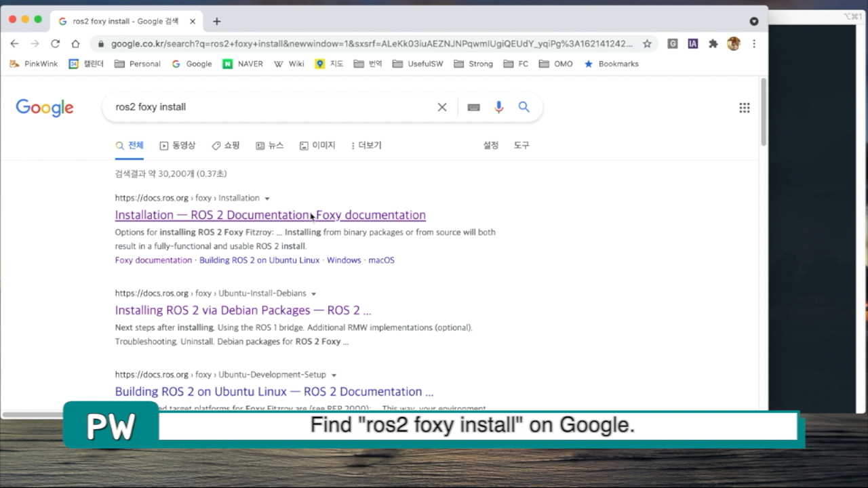Screen dimensions: 868x488
Task: Open the Installation — ROS 2 Documentation result
Action: [271, 215]
